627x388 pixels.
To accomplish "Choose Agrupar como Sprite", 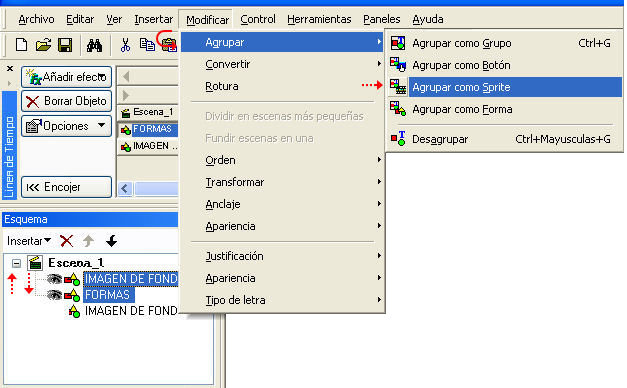I will point(504,87).
